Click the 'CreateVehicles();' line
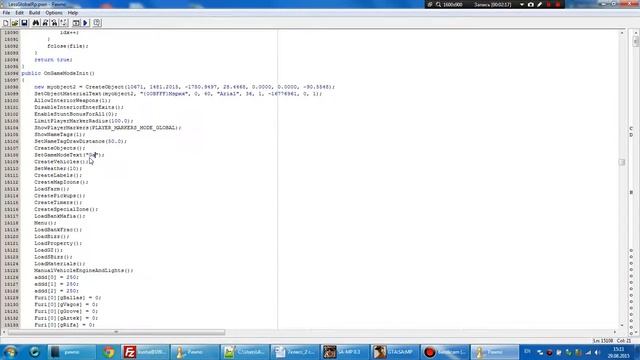 61,162
